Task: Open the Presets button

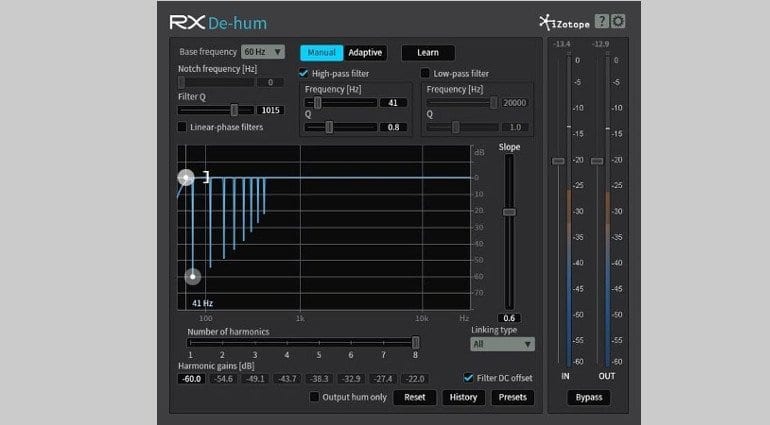Action: [x=513, y=397]
